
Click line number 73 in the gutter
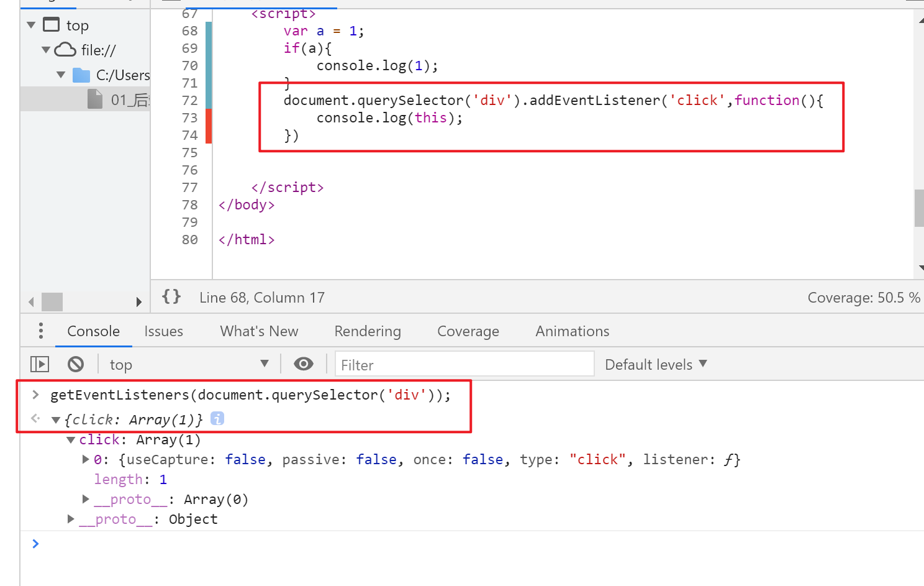coord(189,117)
